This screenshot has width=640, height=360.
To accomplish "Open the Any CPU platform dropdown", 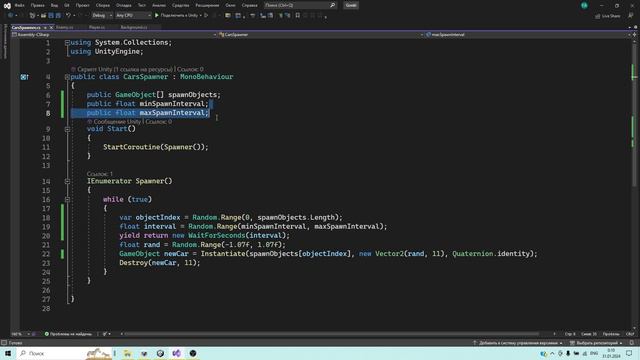I will pos(133,15).
